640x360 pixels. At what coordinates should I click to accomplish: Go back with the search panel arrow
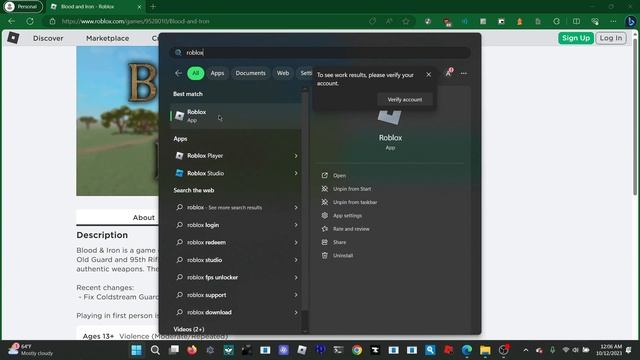point(178,73)
